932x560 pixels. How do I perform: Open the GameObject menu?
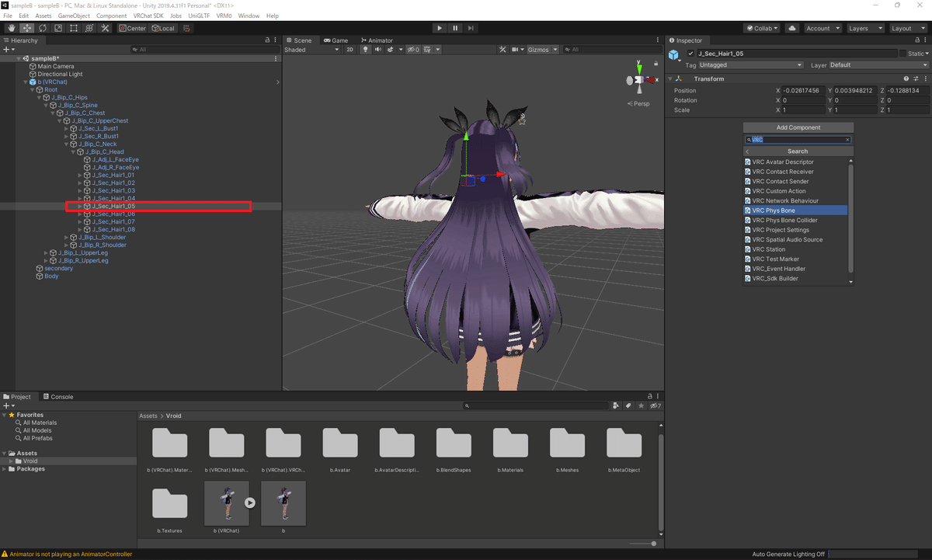pyautogui.click(x=74, y=16)
